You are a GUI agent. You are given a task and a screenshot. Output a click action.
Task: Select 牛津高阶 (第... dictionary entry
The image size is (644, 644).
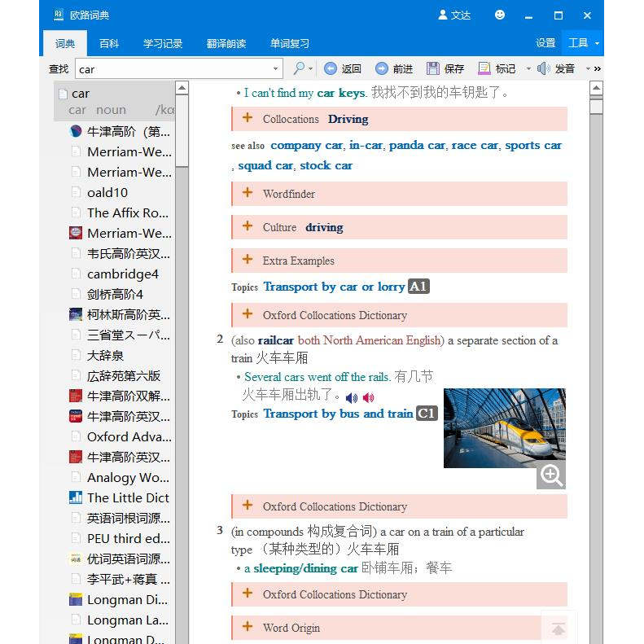coord(120,132)
